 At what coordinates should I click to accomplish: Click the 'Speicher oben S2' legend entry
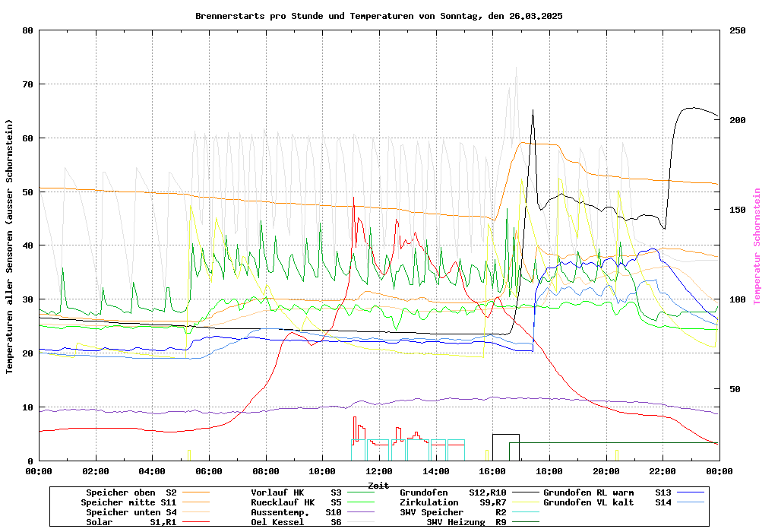(132, 492)
